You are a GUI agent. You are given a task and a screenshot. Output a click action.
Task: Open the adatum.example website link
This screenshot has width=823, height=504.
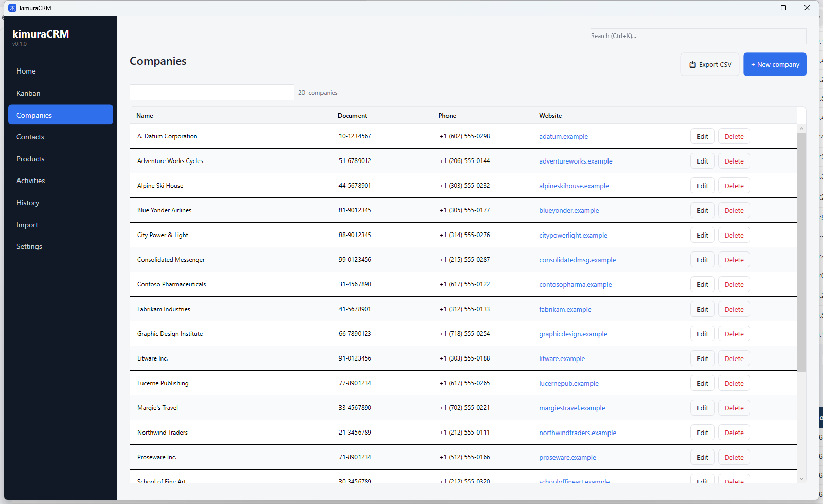pos(563,136)
